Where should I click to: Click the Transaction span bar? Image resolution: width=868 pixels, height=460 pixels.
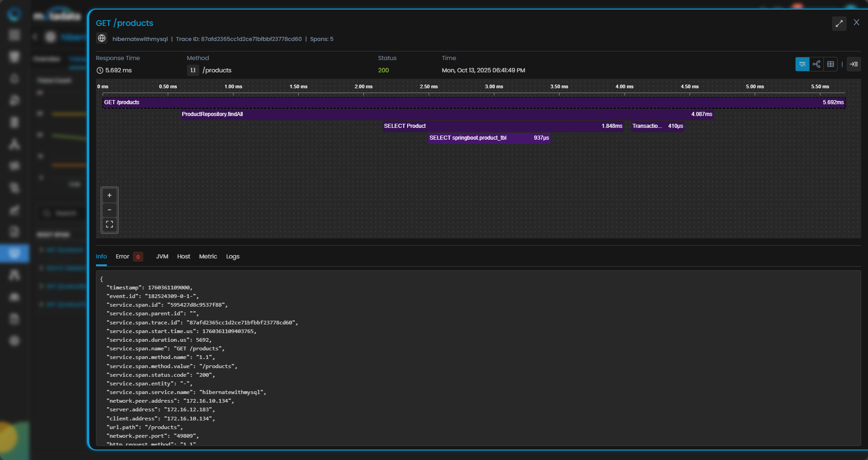pos(657,126)
